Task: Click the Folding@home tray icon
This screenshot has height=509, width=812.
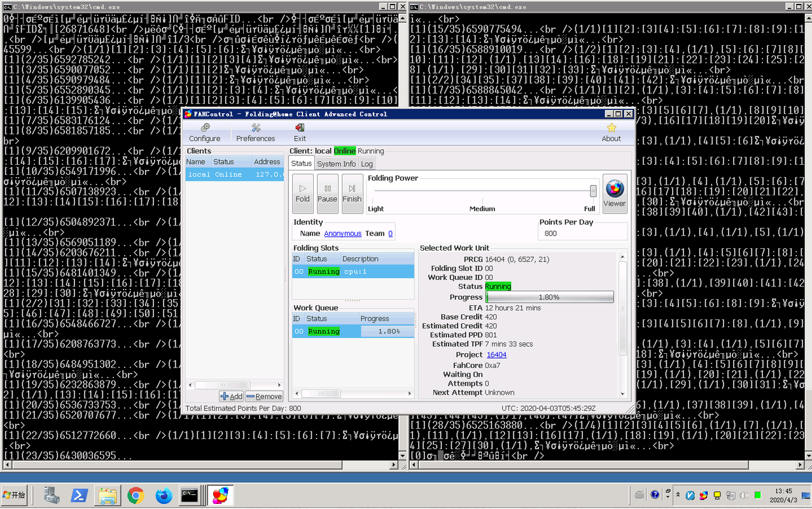Action: [x=703, y=495]
